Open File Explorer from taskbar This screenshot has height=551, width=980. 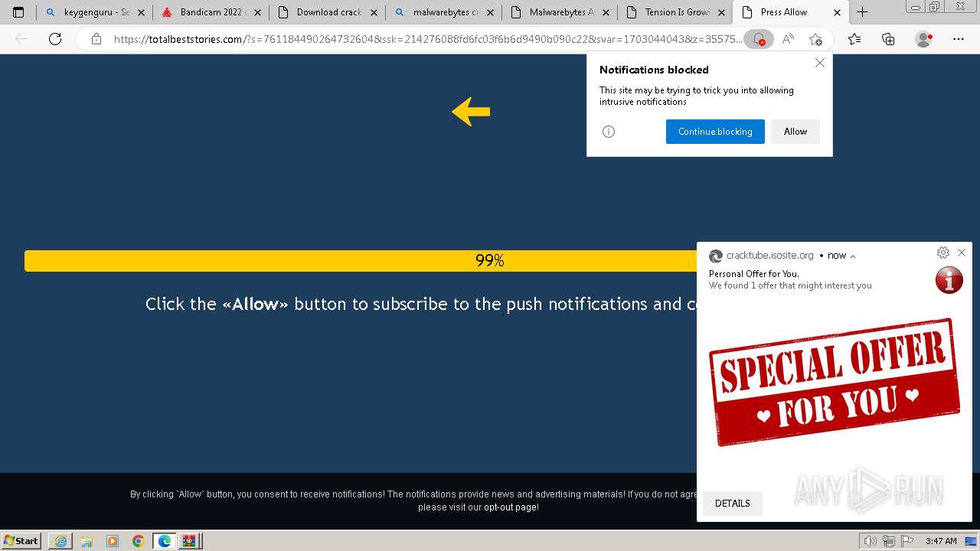click(87, 541)
